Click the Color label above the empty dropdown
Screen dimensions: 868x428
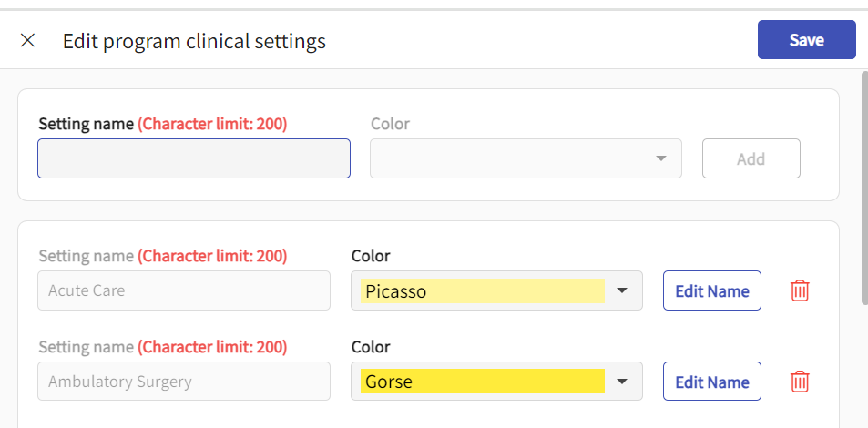click(390, 124)
